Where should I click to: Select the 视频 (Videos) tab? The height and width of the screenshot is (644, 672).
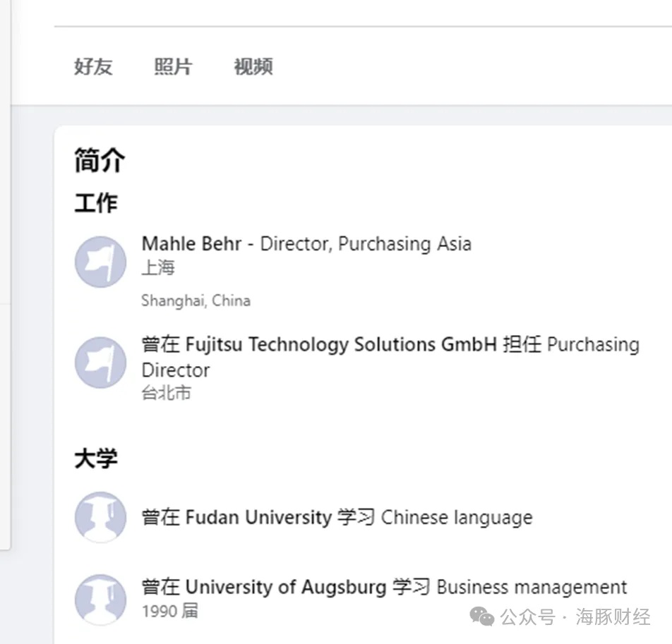click(x=253, y=67)
